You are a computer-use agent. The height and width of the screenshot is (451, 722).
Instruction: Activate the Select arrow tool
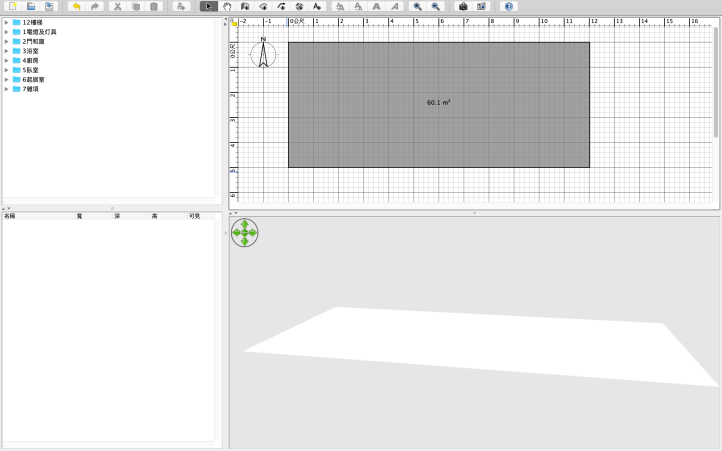click(208, 6)
